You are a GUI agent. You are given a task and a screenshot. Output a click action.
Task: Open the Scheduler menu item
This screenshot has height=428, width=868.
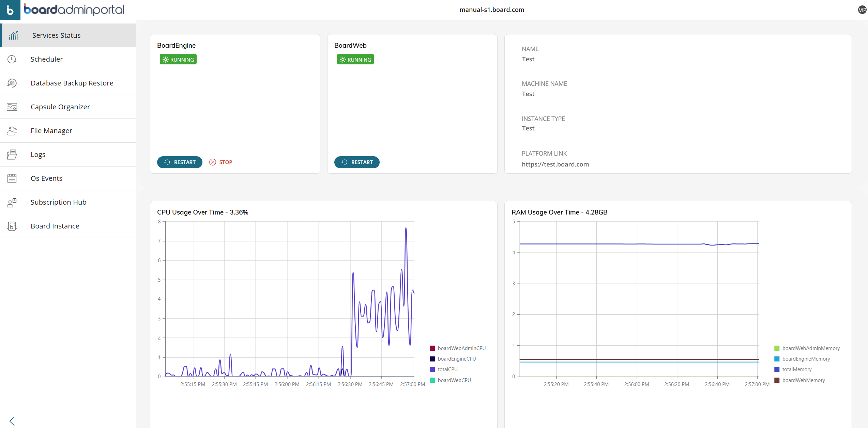pos(68,59)
